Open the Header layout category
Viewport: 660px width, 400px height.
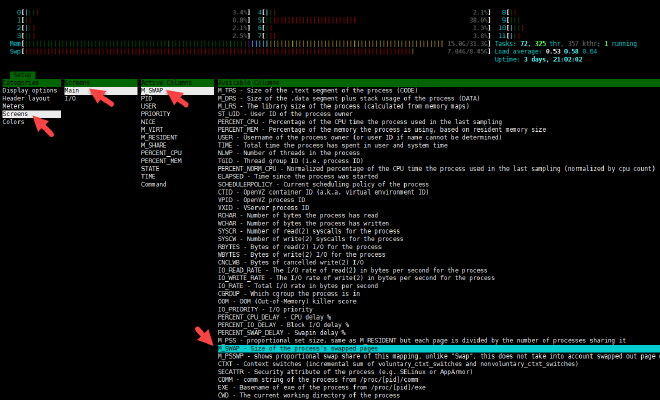[x=26, y=99]
